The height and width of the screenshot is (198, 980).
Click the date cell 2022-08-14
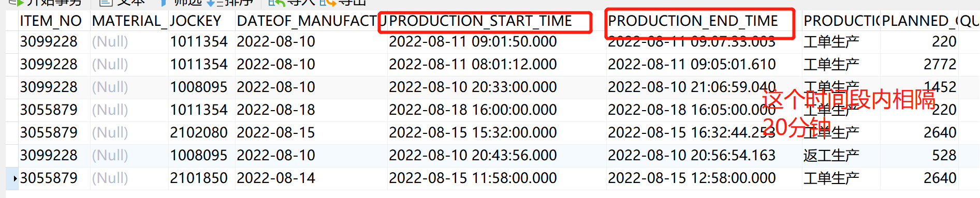276,178
